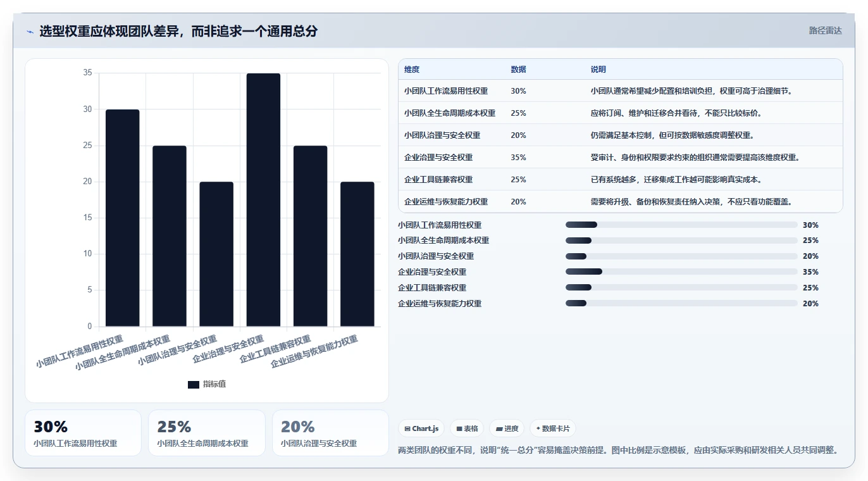Click 企业治理与安全权重 label in progress list
This screenshot has width=868, height=481.
tap(432, 272)
